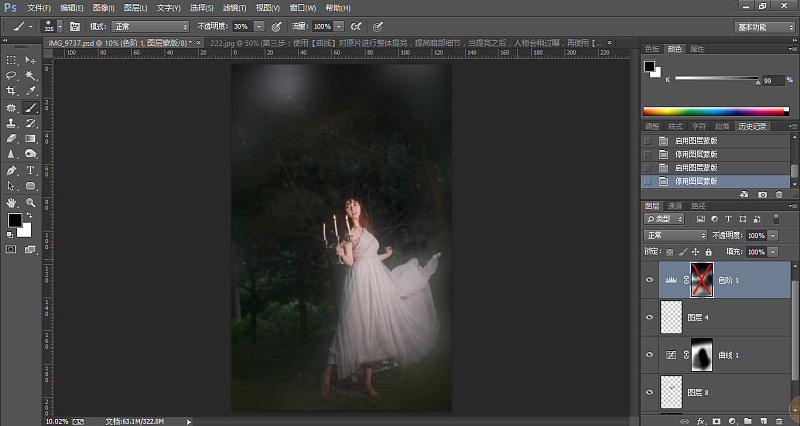Viewport: 800px width, 426px height.
Task: Open the Brush panel from options bar
Action: point(74,27)
